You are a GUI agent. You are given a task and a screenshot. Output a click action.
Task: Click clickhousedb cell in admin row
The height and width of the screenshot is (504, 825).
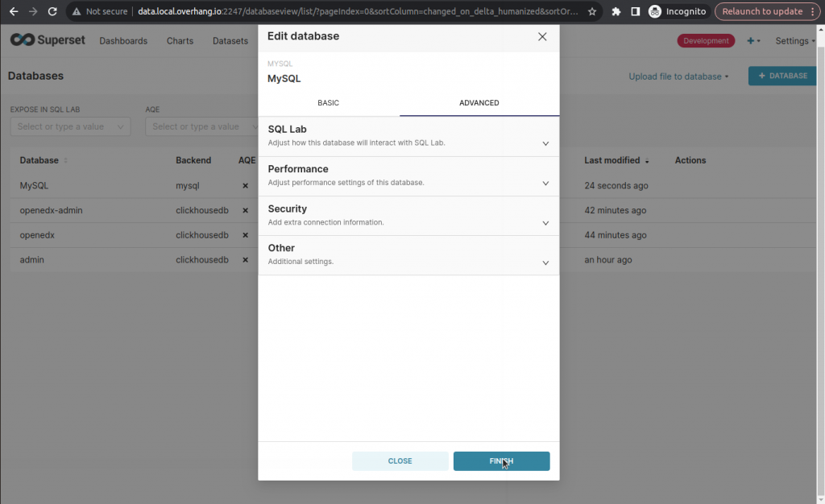202,259
